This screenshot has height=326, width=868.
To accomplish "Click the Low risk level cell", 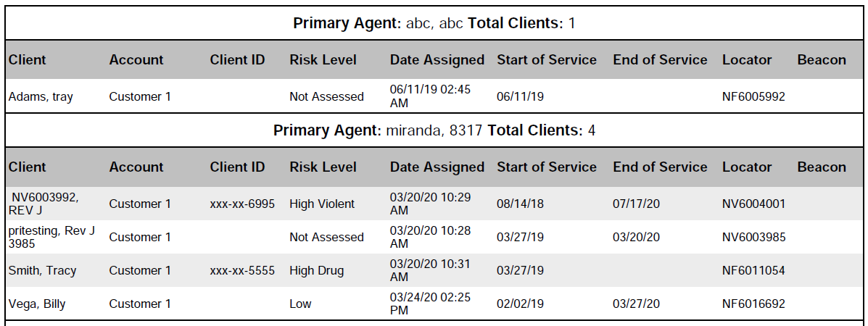I will point(300,304).
